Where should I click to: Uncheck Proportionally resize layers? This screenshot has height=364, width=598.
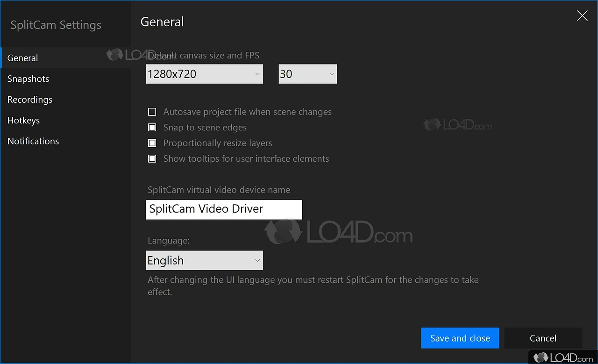[x=152, y=143]
